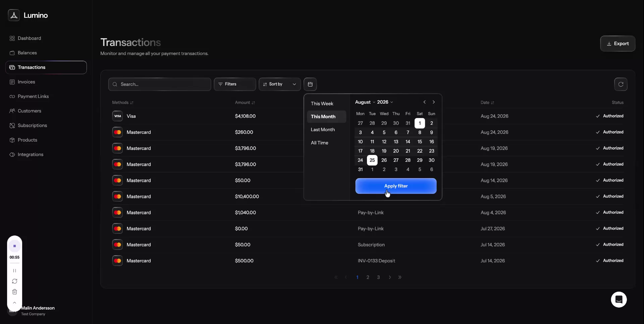Screen dimensions: 644x324
Task: Select the $0.00 amount cell
Action: [241, 229]
